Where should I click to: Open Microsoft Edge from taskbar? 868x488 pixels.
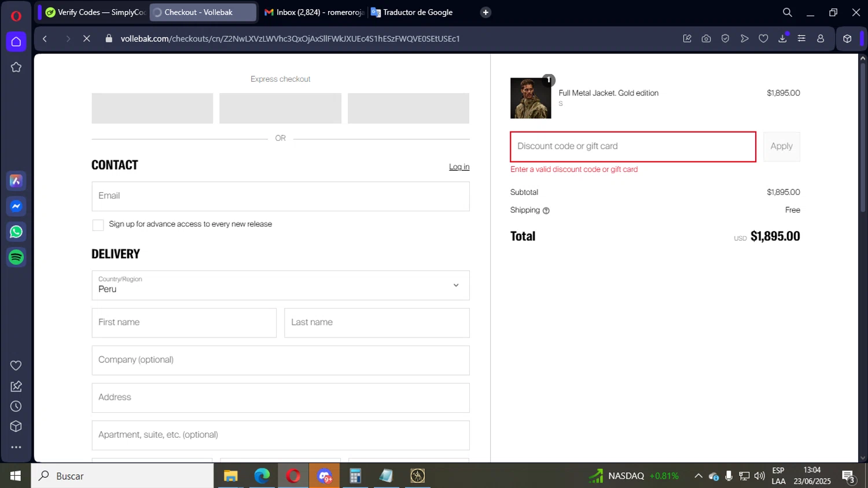point(262,476)
